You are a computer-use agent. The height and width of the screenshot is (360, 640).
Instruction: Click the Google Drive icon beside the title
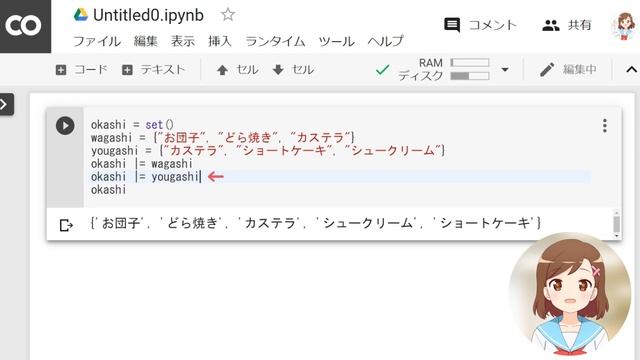[81, 15]
